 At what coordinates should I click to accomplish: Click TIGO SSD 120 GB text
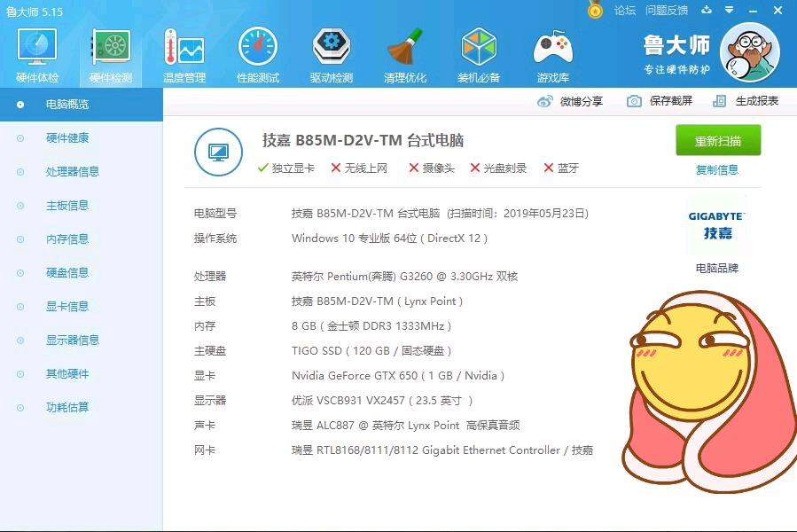[371, 351]
